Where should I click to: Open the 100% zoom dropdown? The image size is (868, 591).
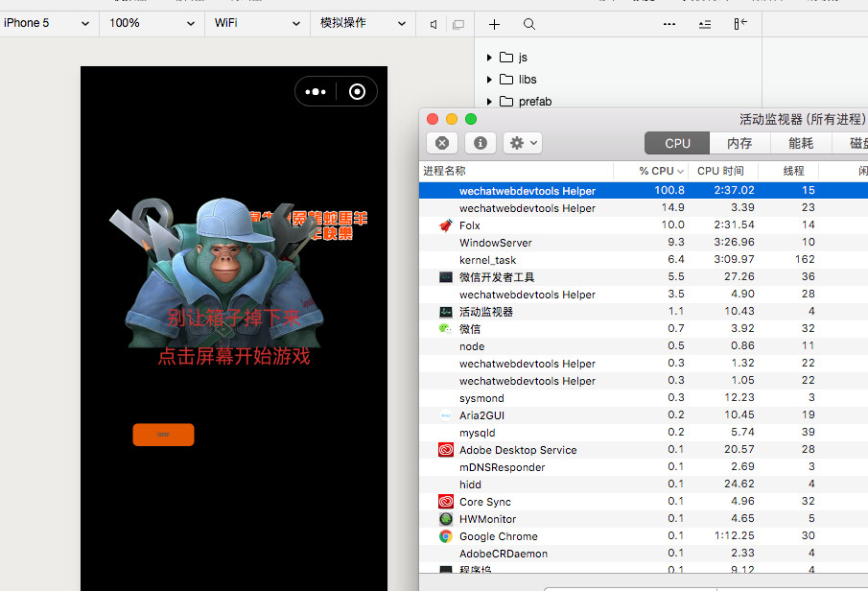[x=152, y=23]
